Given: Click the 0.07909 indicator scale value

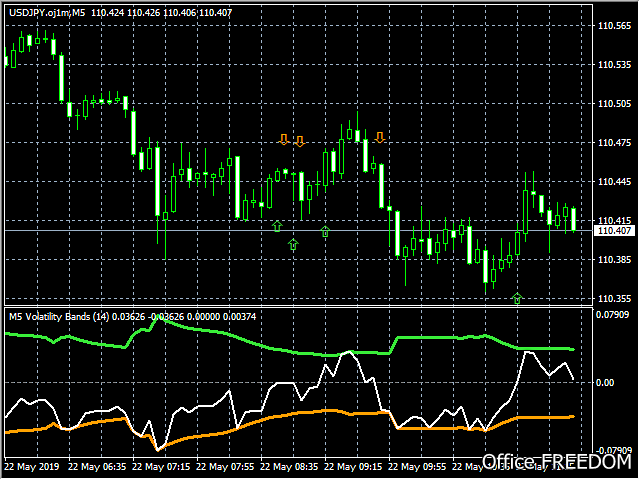Looking at the screenshot, I should pos(612,315).
